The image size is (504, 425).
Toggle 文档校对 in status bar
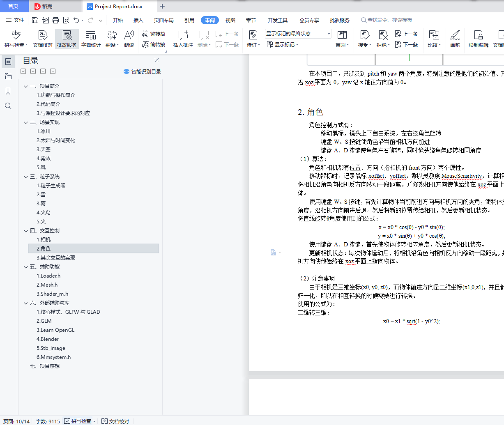115,421
